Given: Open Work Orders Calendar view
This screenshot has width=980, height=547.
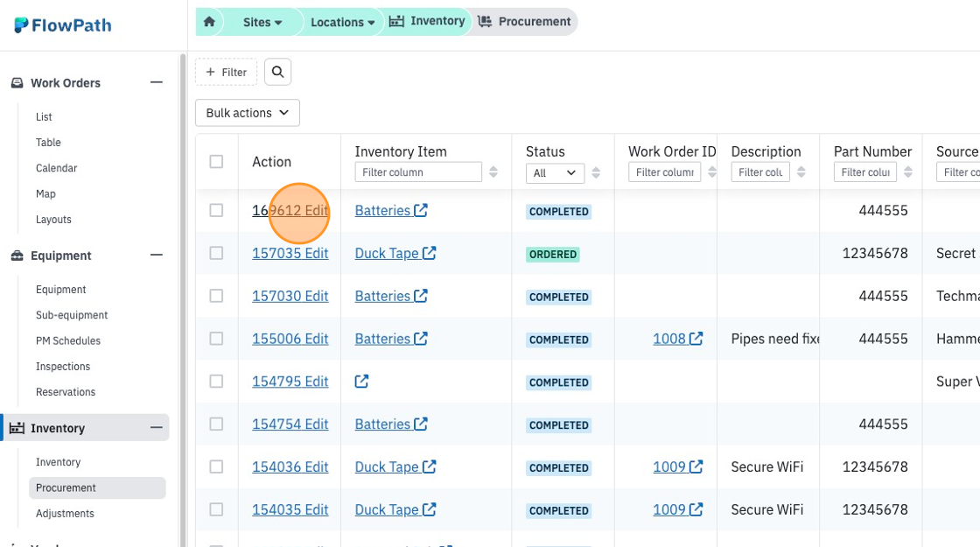Looking at the screenshot, I should [56, 168].
